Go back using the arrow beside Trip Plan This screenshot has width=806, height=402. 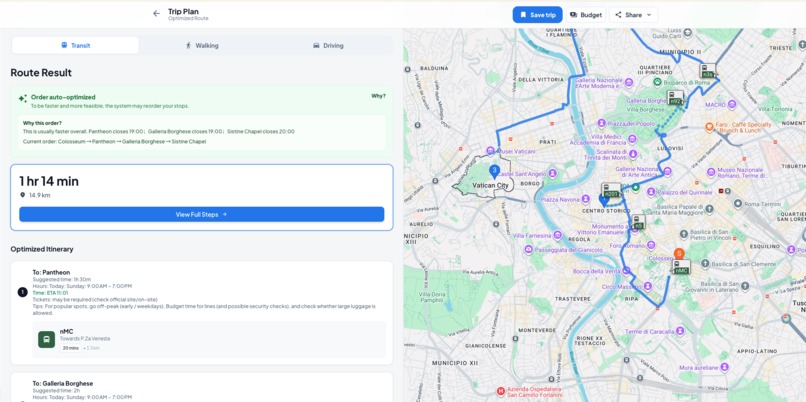[156, 14]
